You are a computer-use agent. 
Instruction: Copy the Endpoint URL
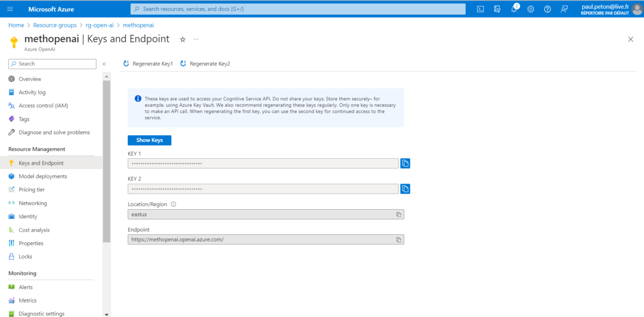click(398, 239)
